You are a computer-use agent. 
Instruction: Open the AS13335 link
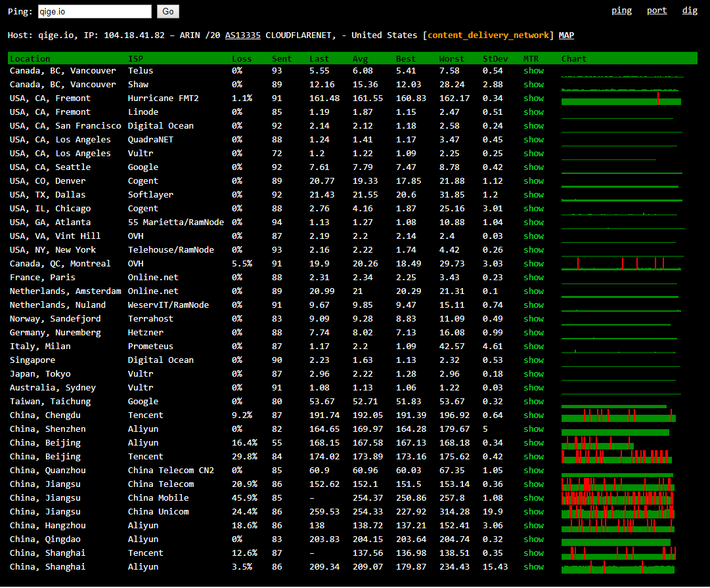[x=243, y=35]
